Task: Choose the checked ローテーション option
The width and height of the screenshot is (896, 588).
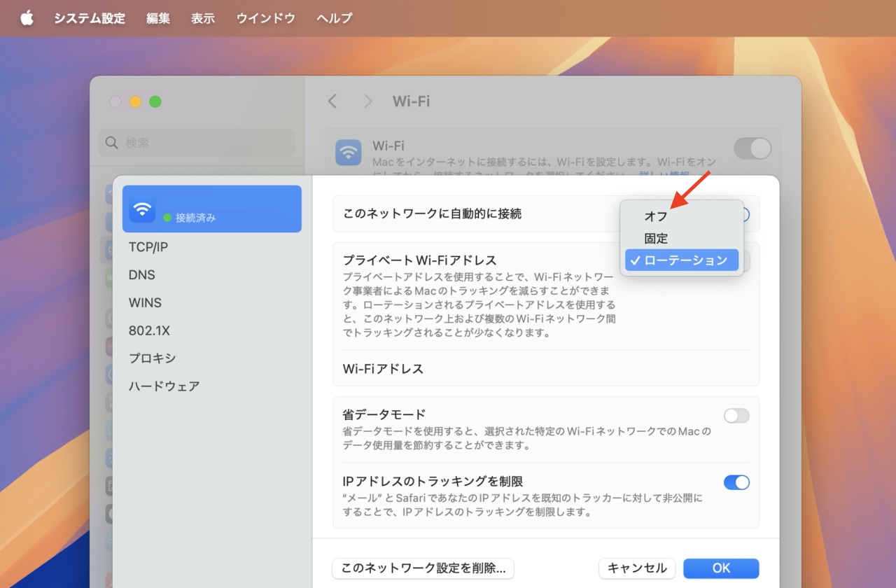Action: (x=682, y=260)
